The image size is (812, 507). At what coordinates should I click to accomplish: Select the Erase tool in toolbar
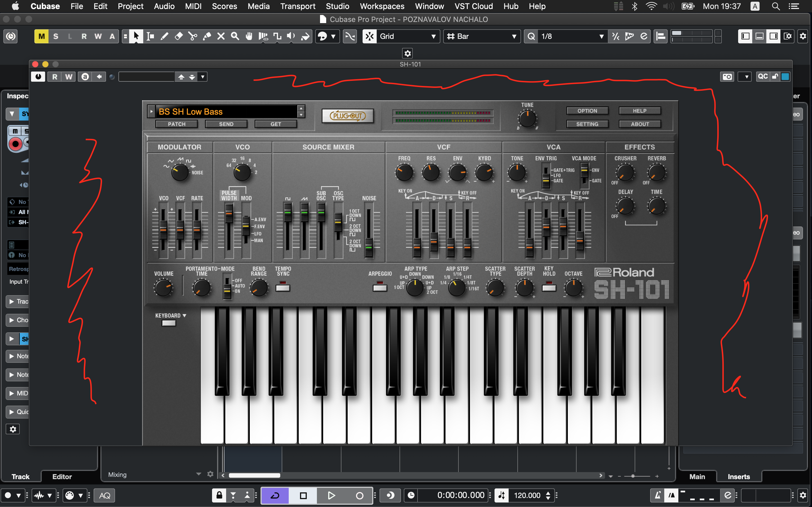pos(178,36)
